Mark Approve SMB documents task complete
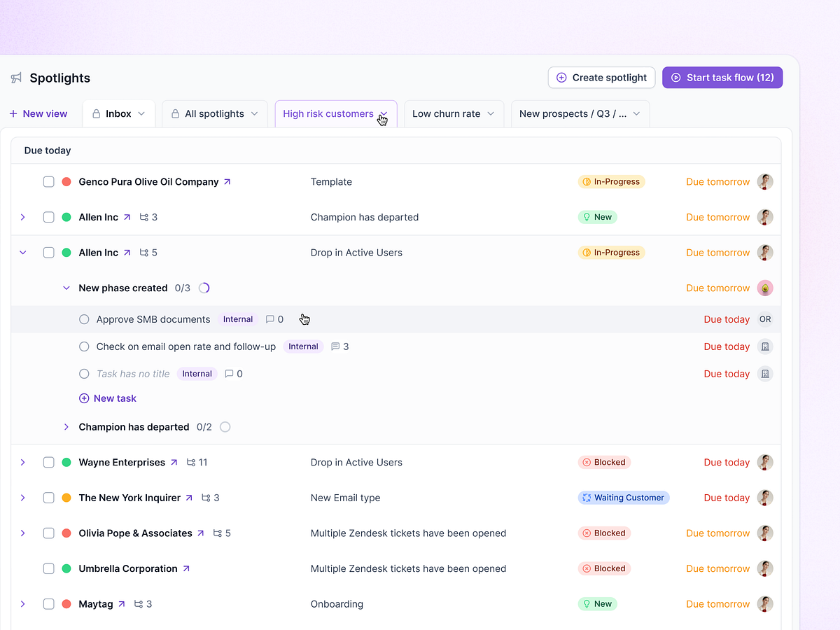 (x=84, y=318)
